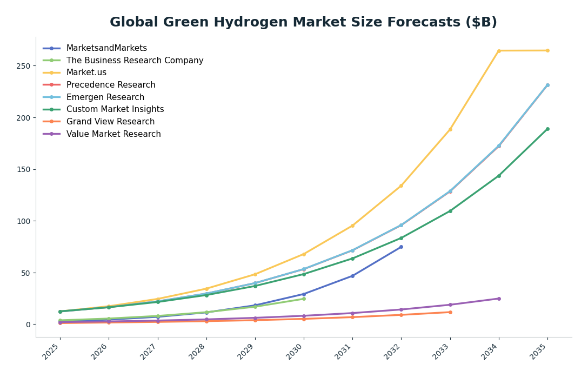Click the 2030 x-axis label

295,352
